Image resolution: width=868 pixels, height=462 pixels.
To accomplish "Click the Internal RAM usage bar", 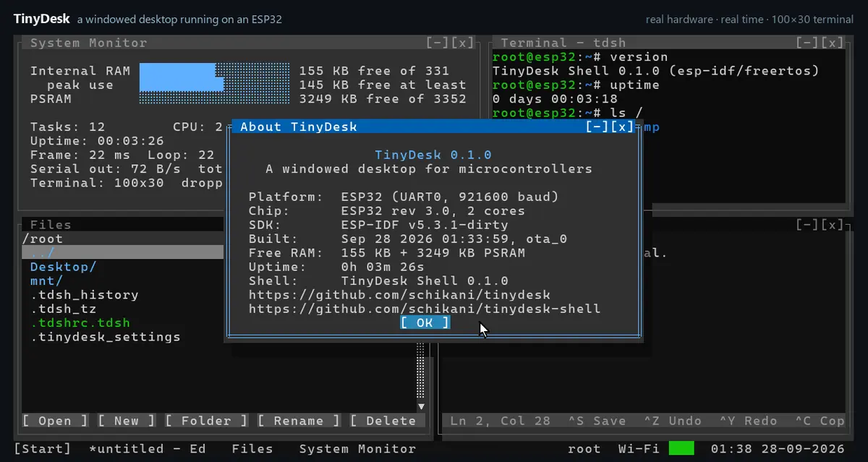I will coord(215,71).
